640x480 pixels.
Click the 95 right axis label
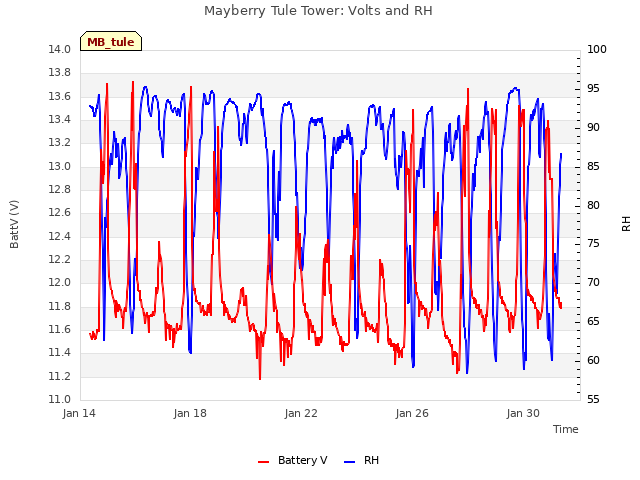click(593, 89)
